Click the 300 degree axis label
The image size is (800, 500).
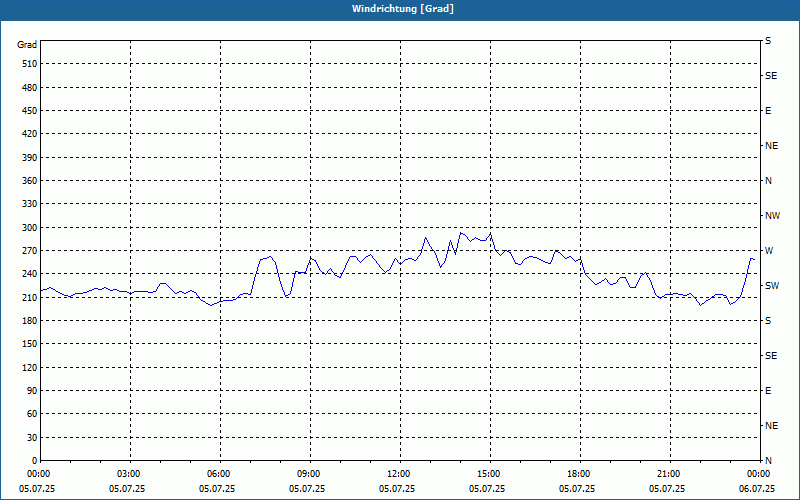(x=30, y=227)
